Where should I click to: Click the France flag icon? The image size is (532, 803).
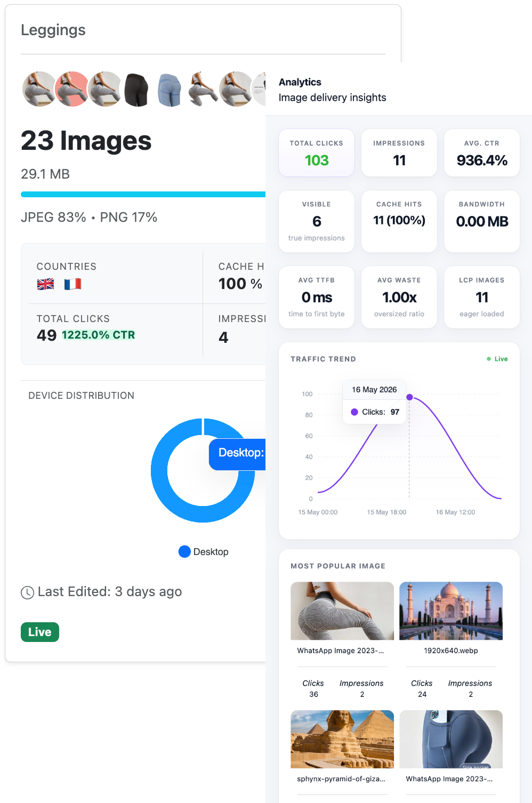72,284
